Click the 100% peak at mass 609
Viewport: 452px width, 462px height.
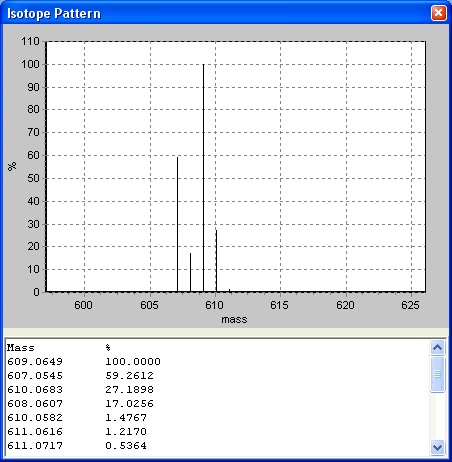point(203,178)
